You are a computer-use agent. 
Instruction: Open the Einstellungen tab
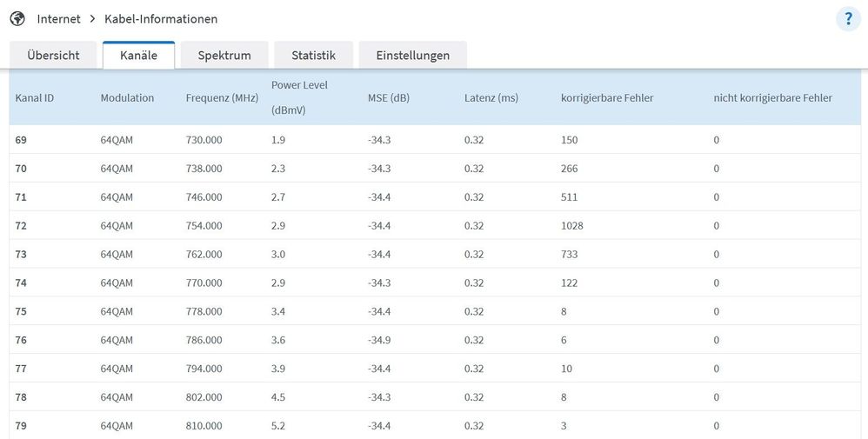(x=412, y=55)
